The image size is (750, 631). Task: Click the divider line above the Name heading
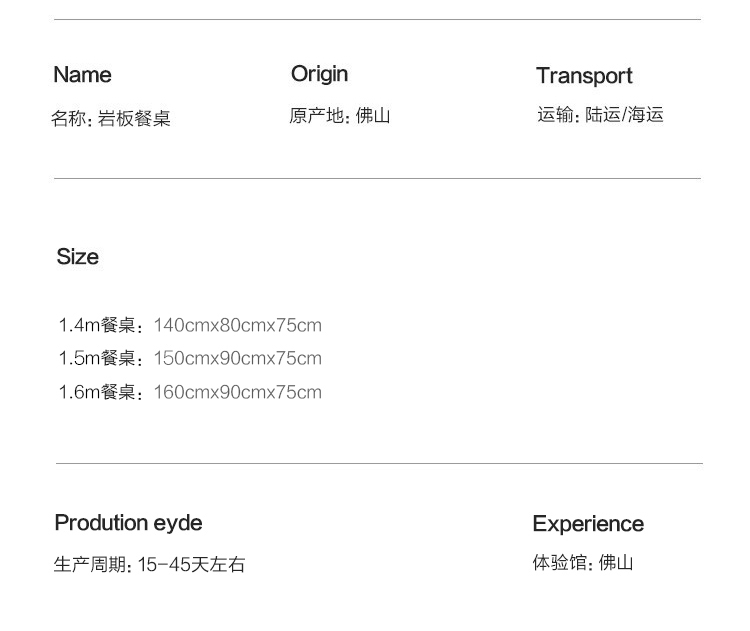[377, 20]
